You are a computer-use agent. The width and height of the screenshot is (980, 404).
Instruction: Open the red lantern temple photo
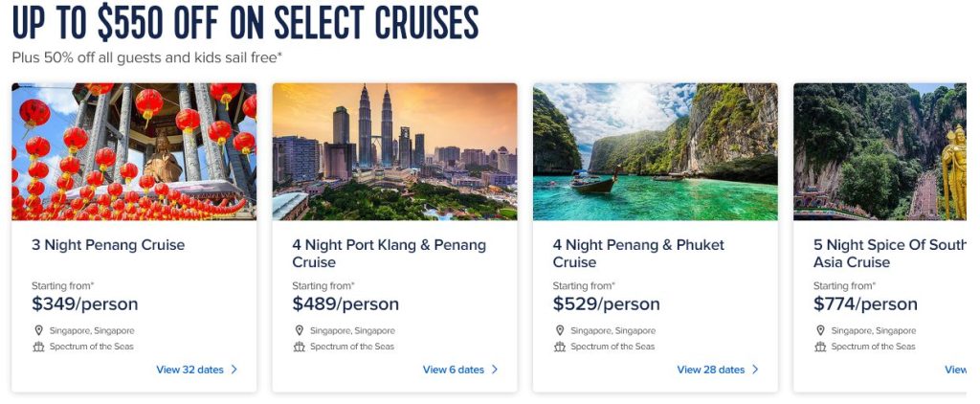(x=134, y=151)
